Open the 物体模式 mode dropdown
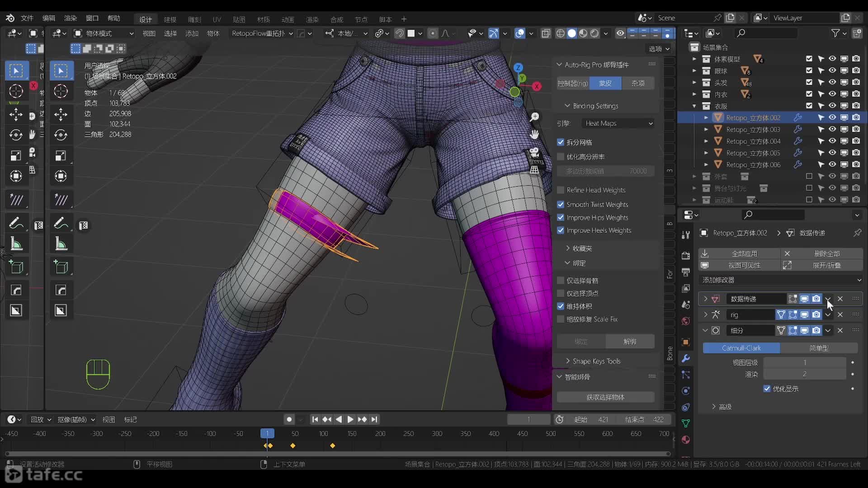 tap(104, 33)
